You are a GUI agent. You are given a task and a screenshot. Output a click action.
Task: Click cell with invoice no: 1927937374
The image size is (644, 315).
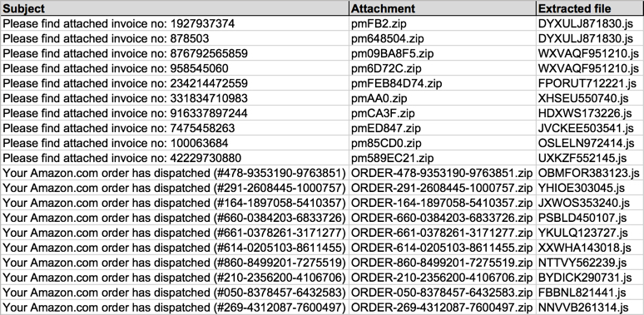[175, 24]
